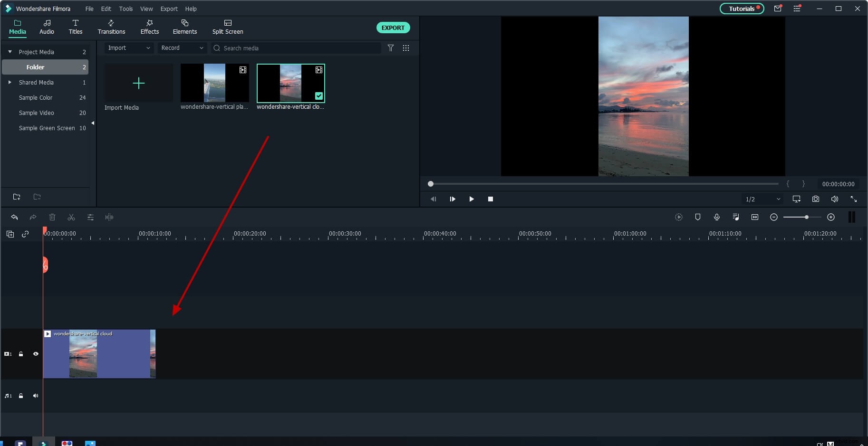Open the Add Marker tool
868x446 pixels.
click(x=698, y=217)
